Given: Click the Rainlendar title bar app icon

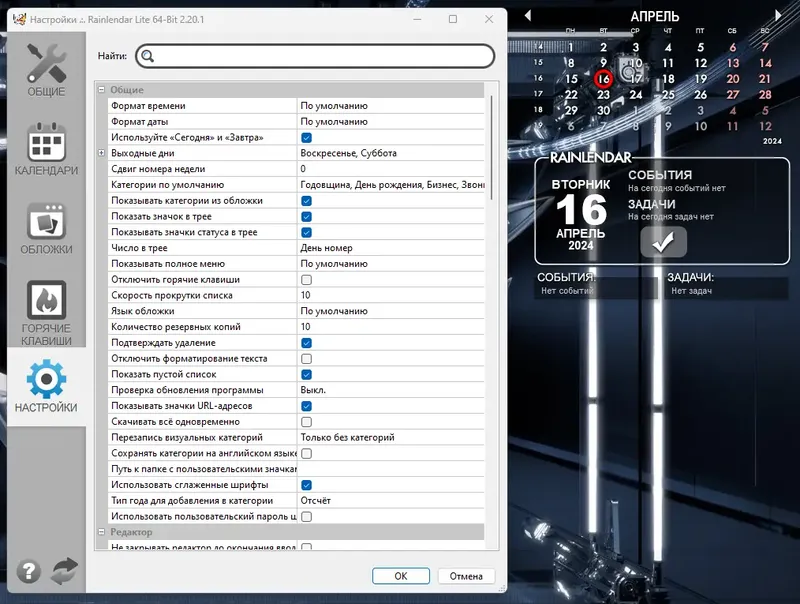Looking at the screenshot, I should tap(19, 19).
